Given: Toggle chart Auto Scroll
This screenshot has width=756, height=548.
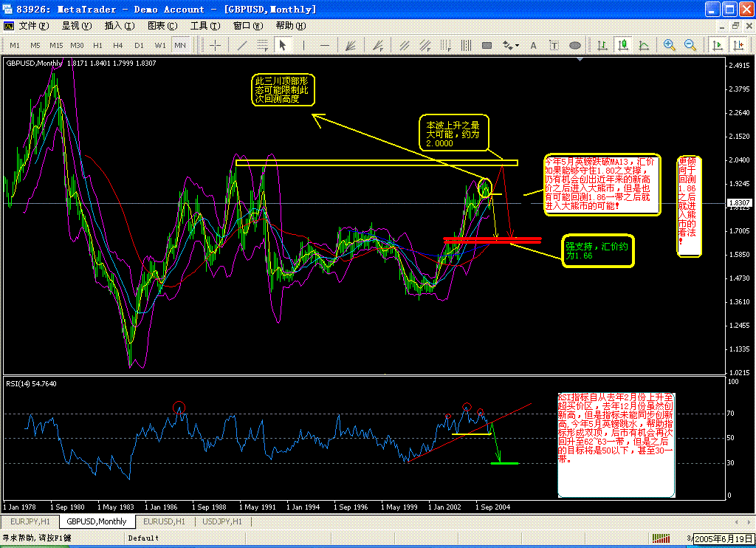Looking at the screenshot, I should [x=718, y=45].
